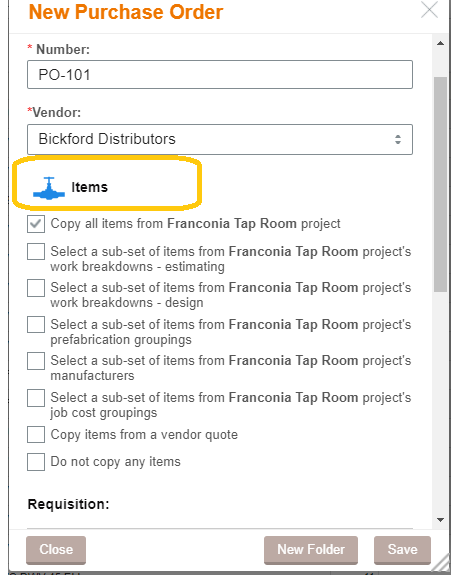Click the blue valve Items icon
Image resolution: width=451 pixels, height=575 pixels.
click(x=49, y=188)
